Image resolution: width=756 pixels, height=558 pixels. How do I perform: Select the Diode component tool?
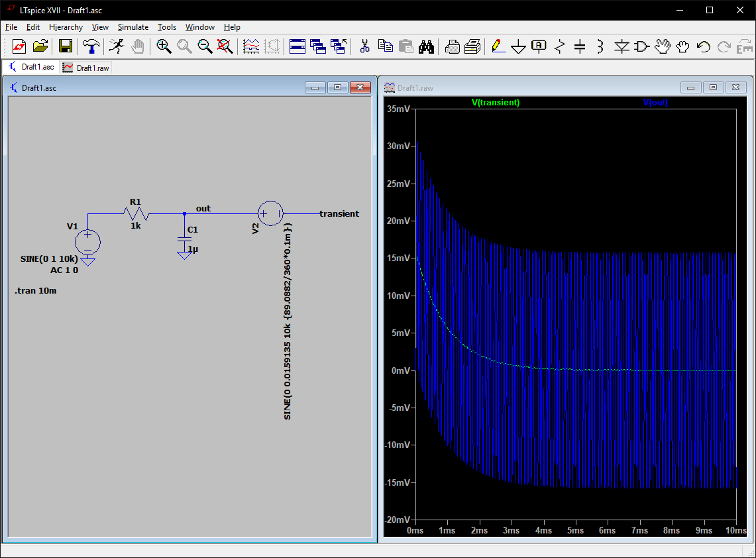621,46
